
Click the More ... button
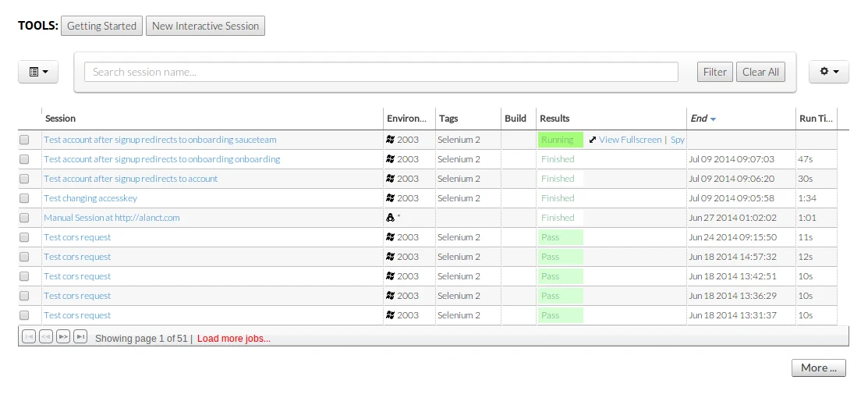(819, 368)
